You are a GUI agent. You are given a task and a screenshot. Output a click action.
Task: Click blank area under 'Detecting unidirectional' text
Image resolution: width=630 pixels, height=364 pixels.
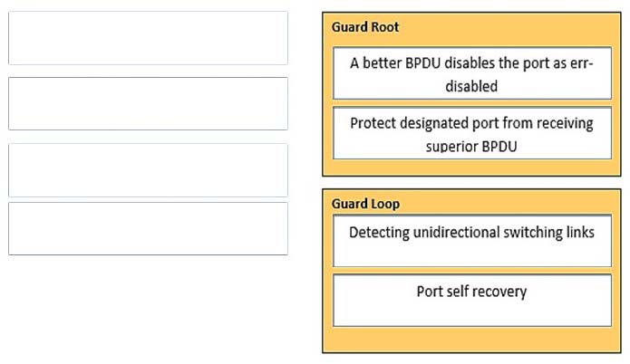pyautogui.click(x=472, y=254)
